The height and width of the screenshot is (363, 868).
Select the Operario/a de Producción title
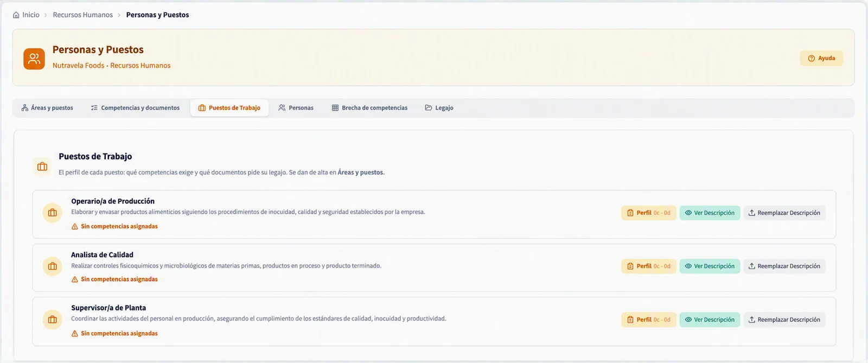(x=113, y=201)
